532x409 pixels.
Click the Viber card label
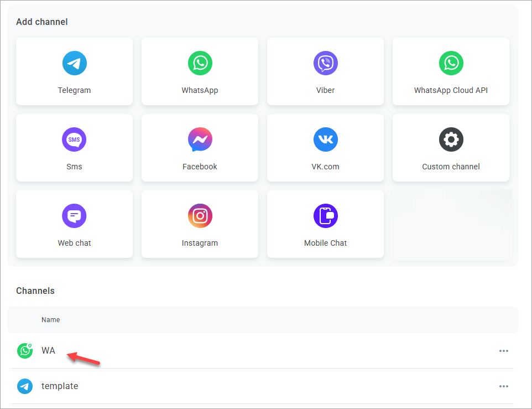(x=325, y=90)
